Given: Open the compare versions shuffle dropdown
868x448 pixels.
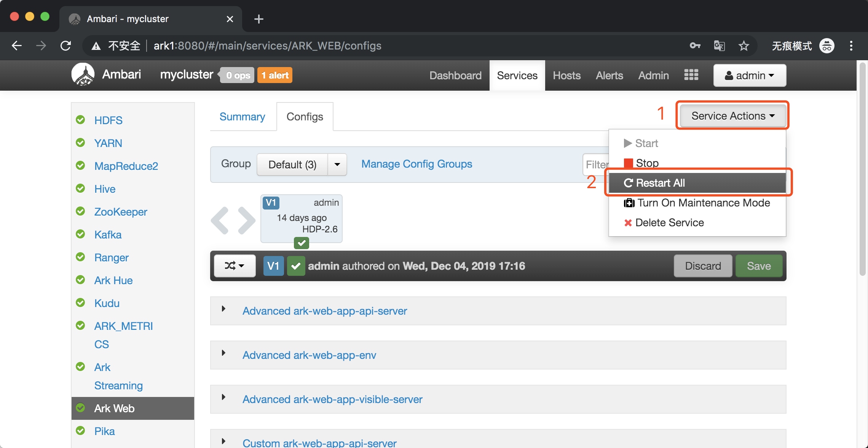Looking at the screenshot, I should [x=235, y=266].
